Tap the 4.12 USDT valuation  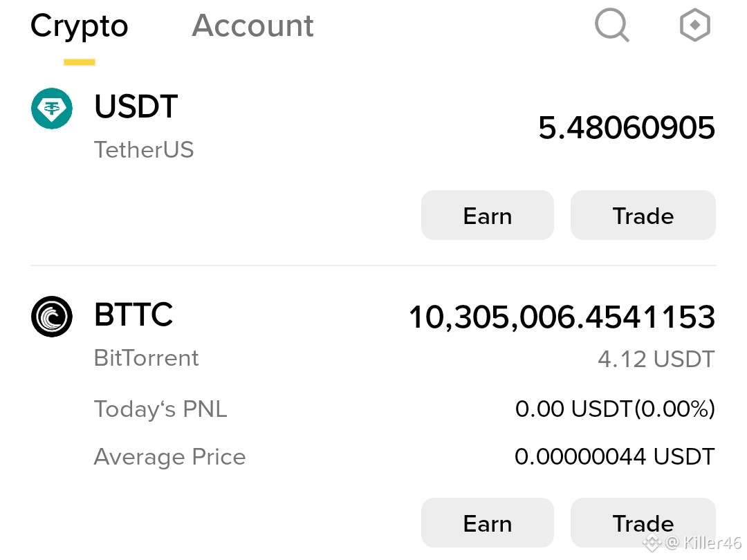point(656,359)
